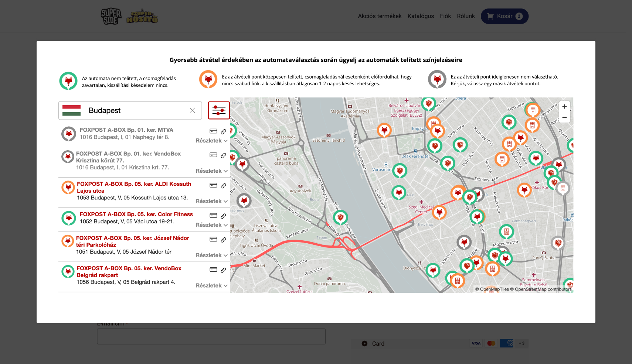Screen dimensions: 632x364
Task: Click card payment icon for József Nádor téri Parkolóház
Action: 213,239
